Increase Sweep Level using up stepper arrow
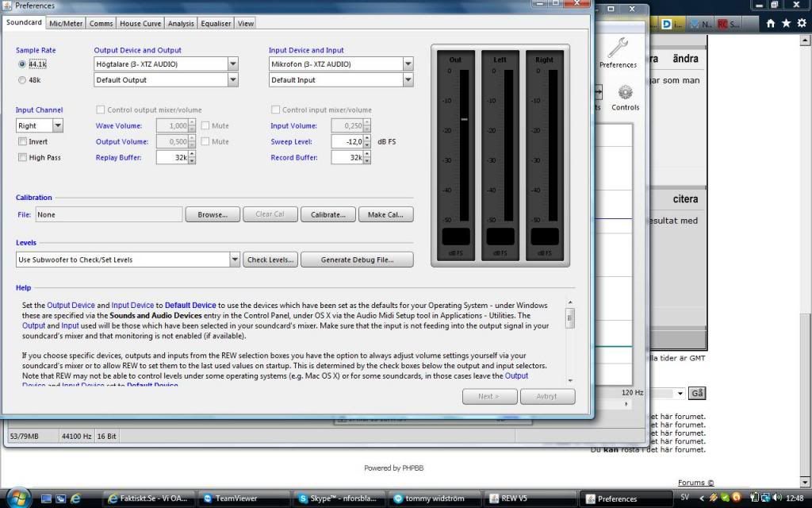The height and width of the screenshot is (508, 812). (367, 138)
